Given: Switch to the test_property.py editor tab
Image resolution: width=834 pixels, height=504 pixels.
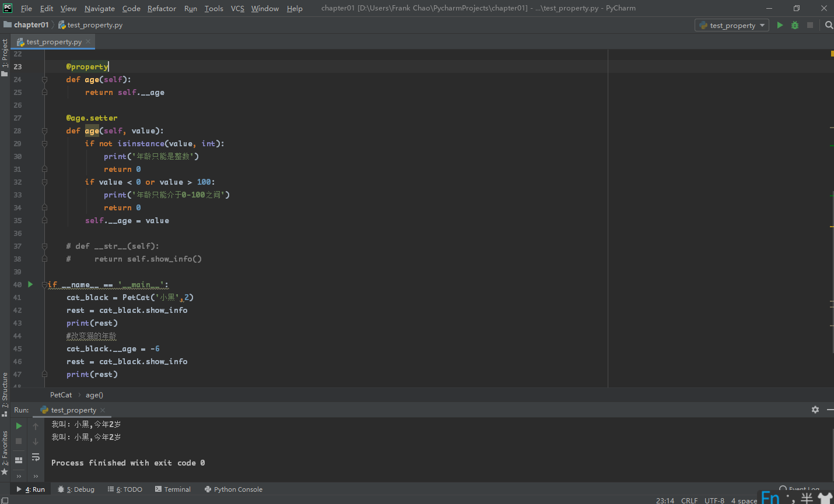Looking at the screenshot, I should [x=53, y=41].
